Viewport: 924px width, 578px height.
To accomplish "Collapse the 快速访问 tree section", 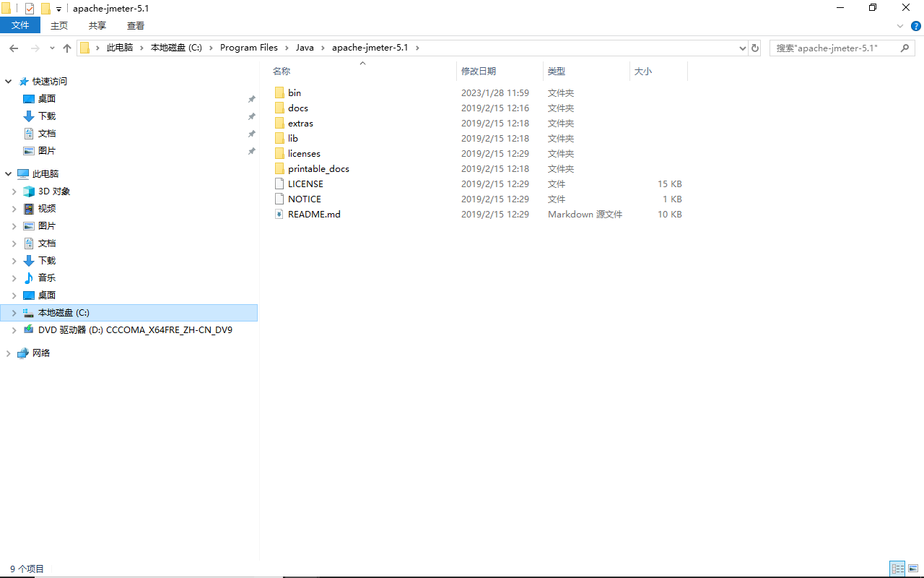I will coord(9,82).
